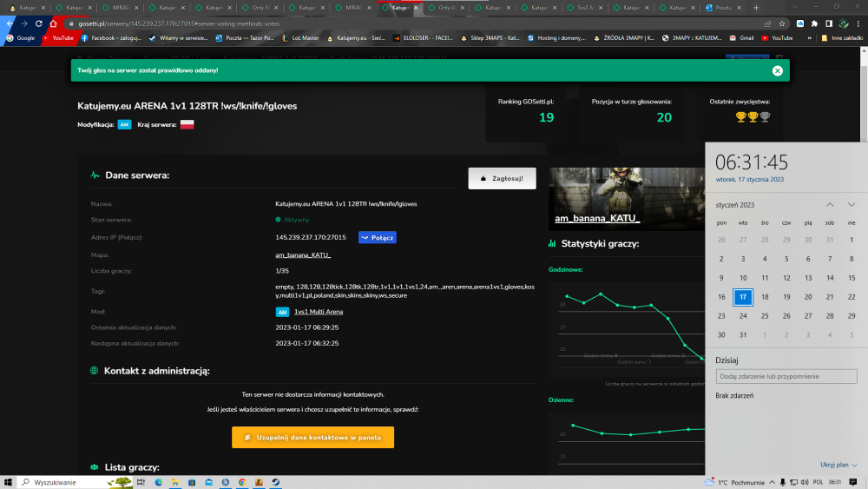Viewport: 868px width, 489px height.
Task: Launch Microsoft Edge from the taskbar
Action: (158, 482)
